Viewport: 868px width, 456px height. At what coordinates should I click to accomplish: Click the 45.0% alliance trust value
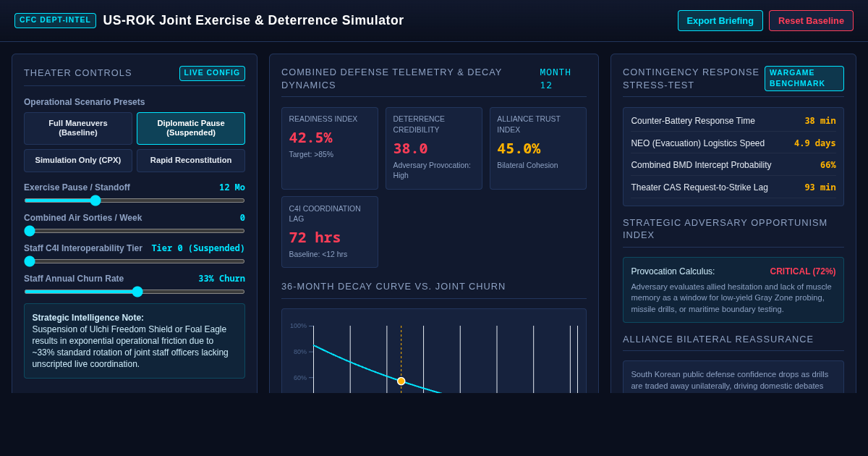click(519, 148)
